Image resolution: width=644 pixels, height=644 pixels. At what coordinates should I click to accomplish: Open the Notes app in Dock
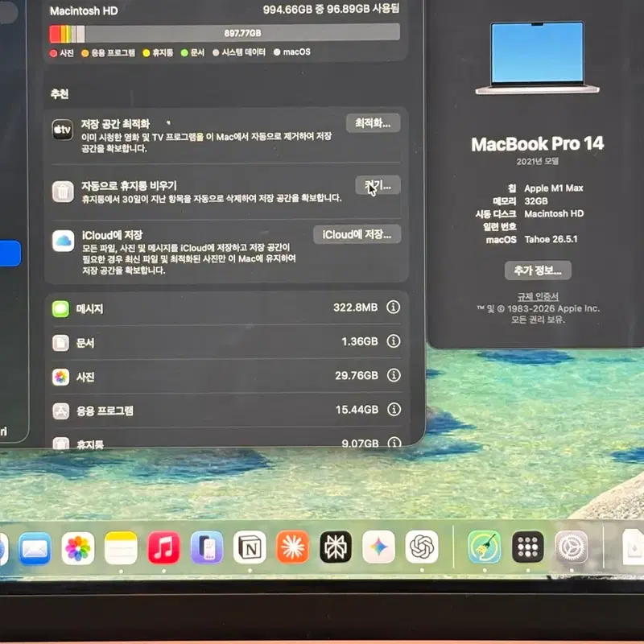(121, 548)
